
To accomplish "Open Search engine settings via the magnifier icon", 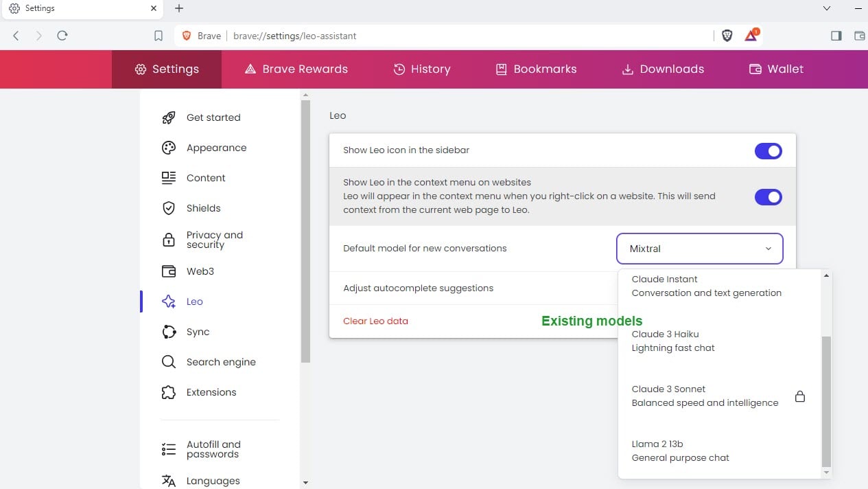I will coord(169,362).
